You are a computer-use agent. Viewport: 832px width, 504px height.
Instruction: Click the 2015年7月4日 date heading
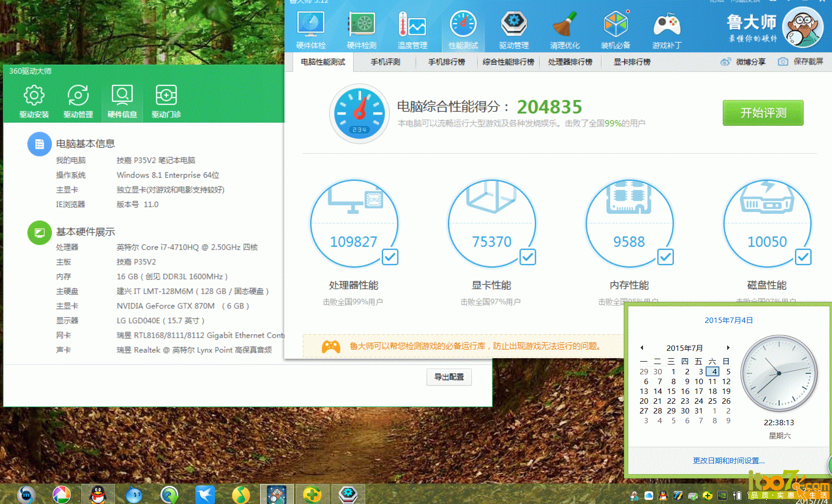729,321
